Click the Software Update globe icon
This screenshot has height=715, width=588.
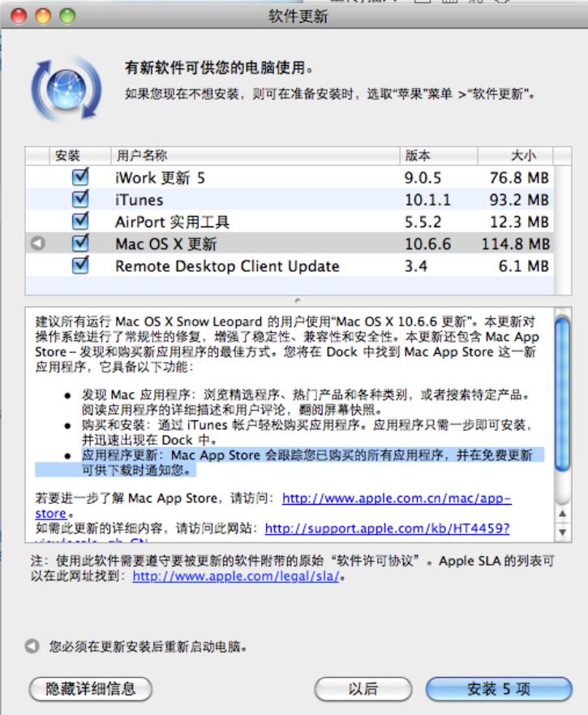pos(67,89)
